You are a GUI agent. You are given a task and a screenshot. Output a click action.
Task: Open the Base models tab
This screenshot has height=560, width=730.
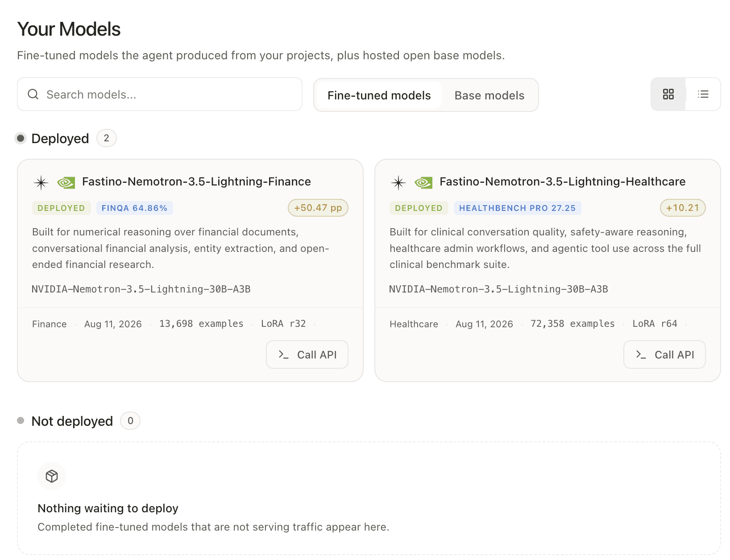pos(489,95)
